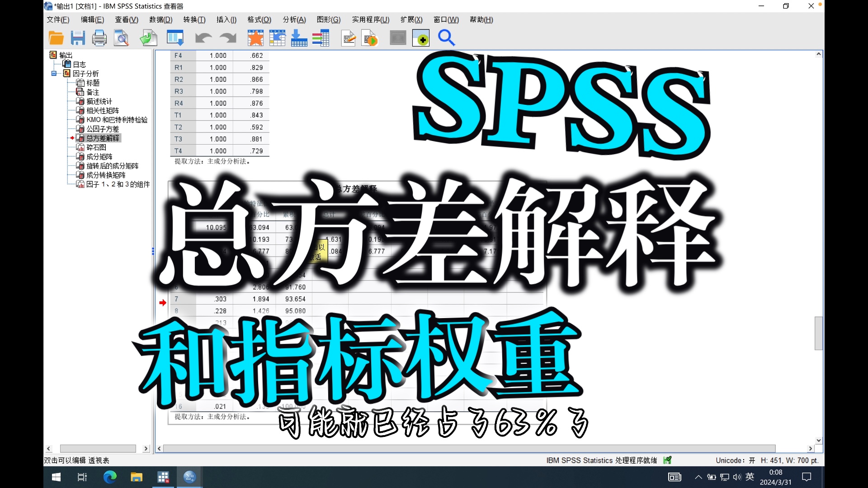Image resolution: width=868 pixels, height=488 pixels.
Task: Undo the last action with the toolbar arrow
Action: click(x=203, y=38)
